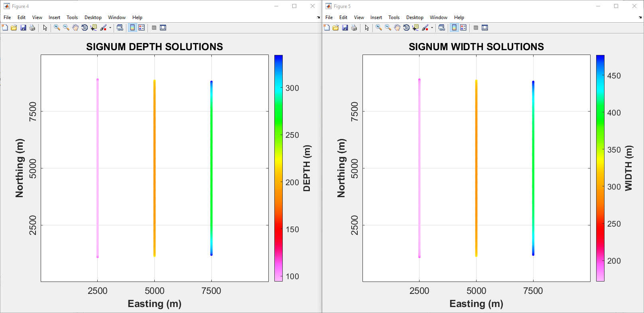Viewport: 644px width, 313px height.
Task: Open File menu in Figure 5
Action: [329, 18]
